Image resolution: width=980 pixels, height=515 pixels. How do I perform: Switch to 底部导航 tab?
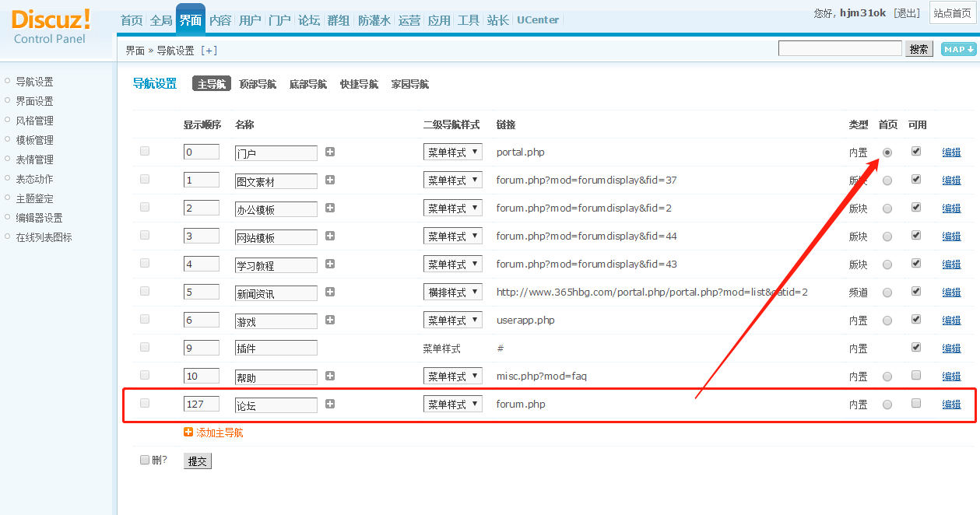(308, 84)
